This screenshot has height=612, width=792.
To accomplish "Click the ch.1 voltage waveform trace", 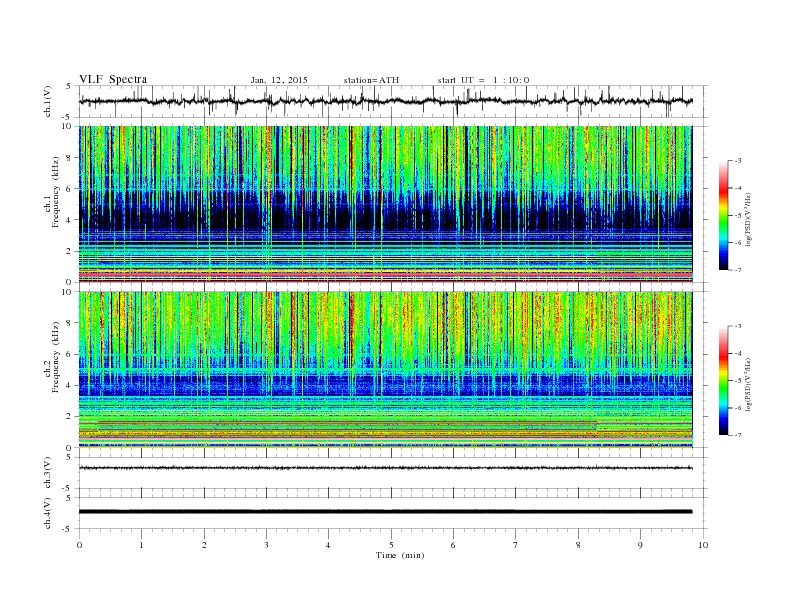I will (385, 101).
